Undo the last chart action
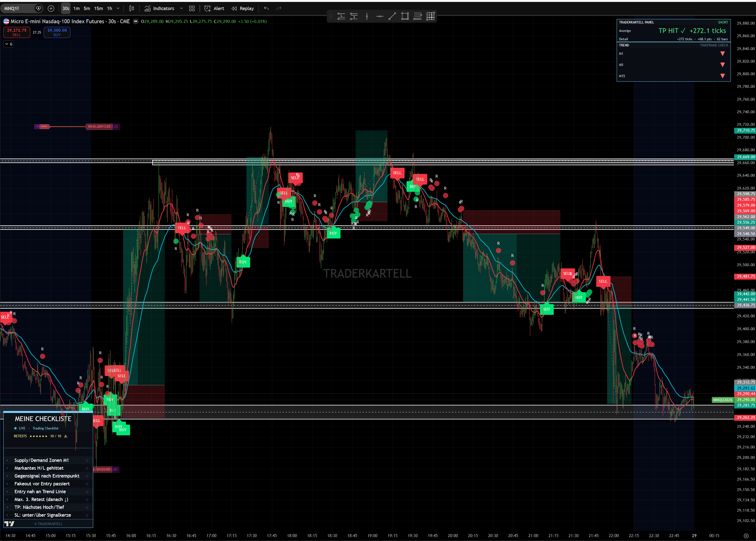 [266, 8]
